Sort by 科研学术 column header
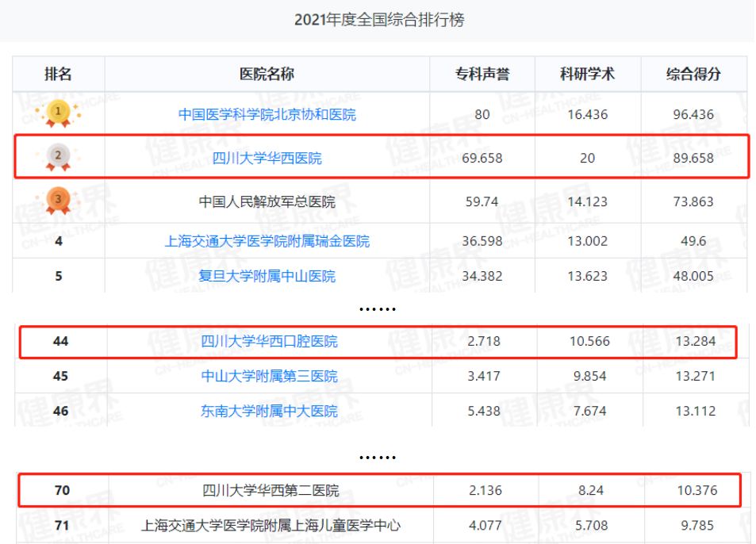Viewport: 756px width, 544px height. tap(587, 75)
